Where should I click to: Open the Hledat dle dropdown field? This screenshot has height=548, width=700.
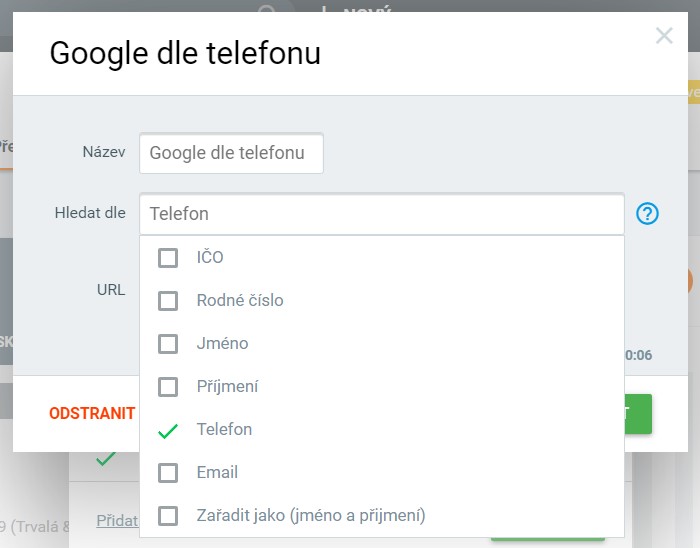click(381, 213)
